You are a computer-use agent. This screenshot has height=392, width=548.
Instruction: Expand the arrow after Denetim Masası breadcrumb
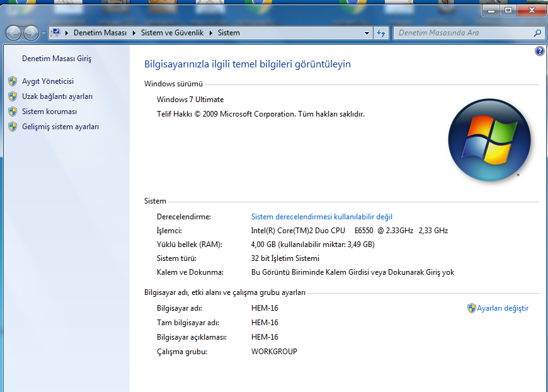(x=134, y=33)
